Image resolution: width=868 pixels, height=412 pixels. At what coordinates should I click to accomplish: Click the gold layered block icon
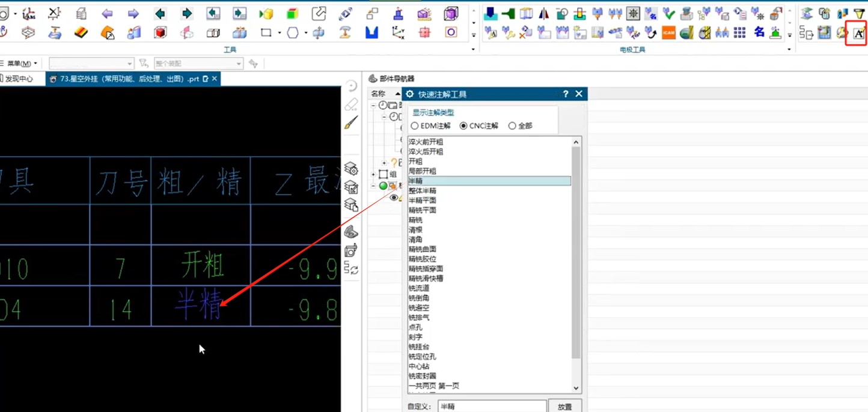tap(81, 33)
